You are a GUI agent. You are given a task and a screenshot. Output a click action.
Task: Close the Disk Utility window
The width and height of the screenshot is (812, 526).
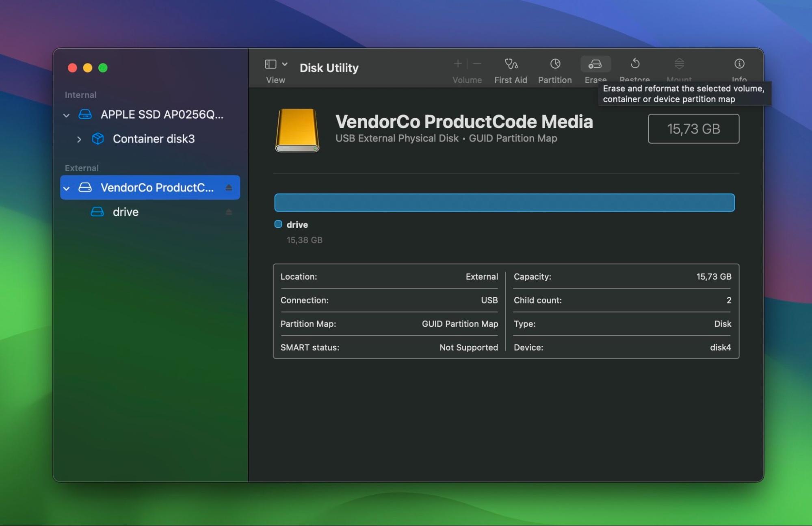tap(72, 68)
